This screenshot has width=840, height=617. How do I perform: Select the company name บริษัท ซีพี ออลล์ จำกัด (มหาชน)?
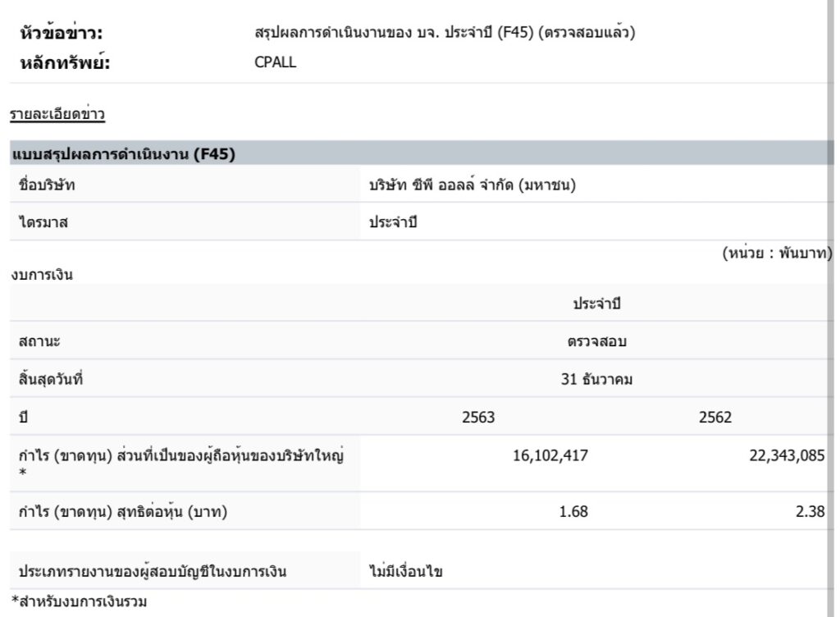472,185
